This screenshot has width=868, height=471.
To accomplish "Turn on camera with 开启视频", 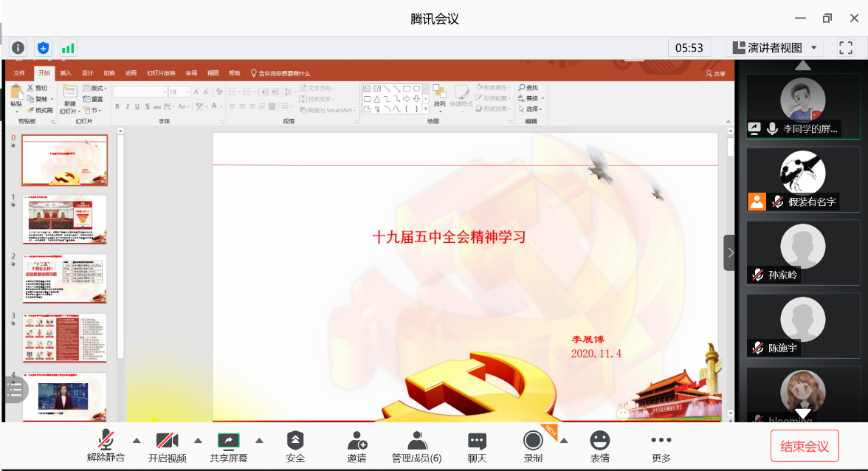I will [x=168, y=447].
